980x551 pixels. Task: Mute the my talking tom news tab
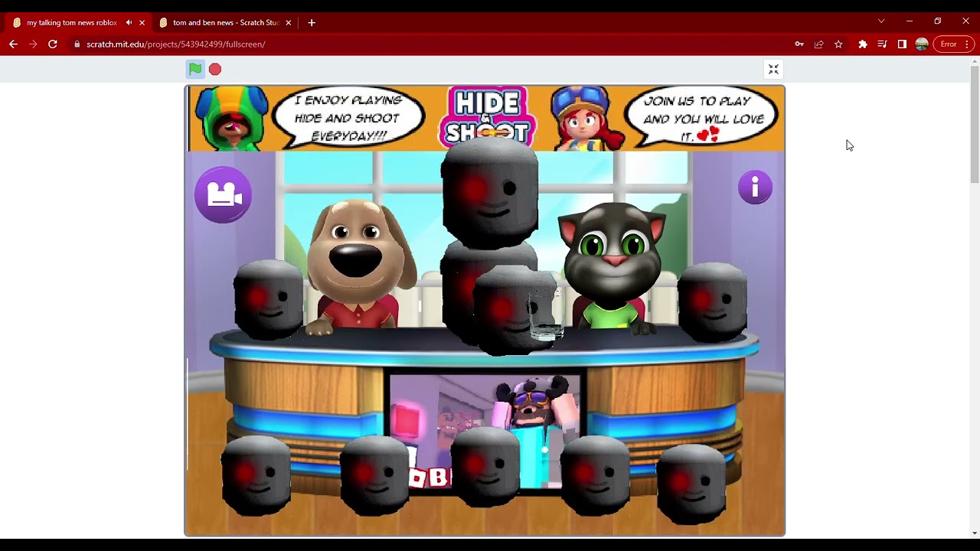coord(129,23)
